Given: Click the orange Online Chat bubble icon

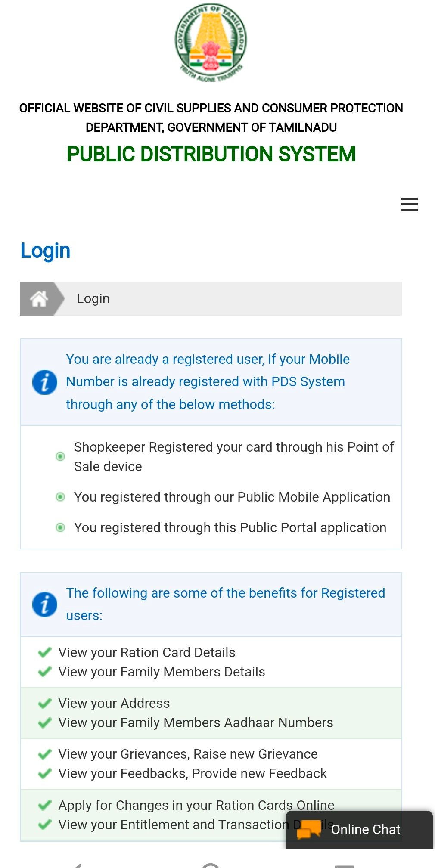Looking at the screenshot, I should click(x=309, y=829).
